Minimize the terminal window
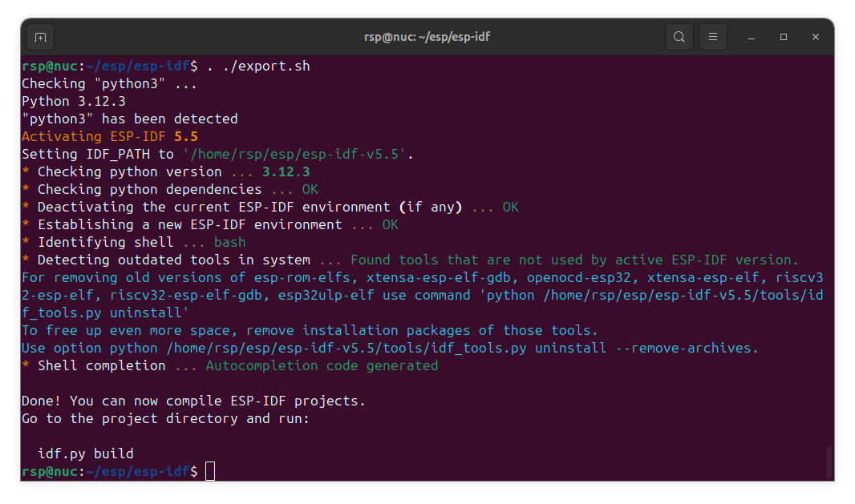 pyautogui.click(x=752, y=37)
